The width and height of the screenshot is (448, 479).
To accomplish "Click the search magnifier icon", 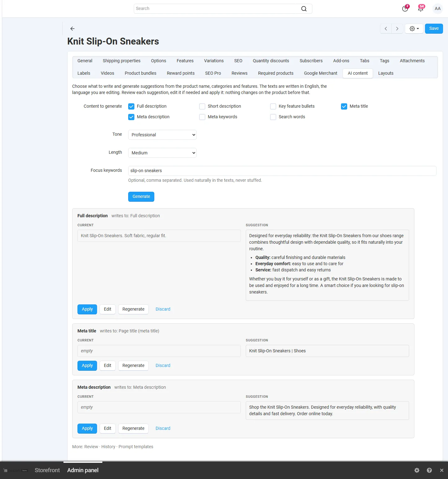I will 304,9.
